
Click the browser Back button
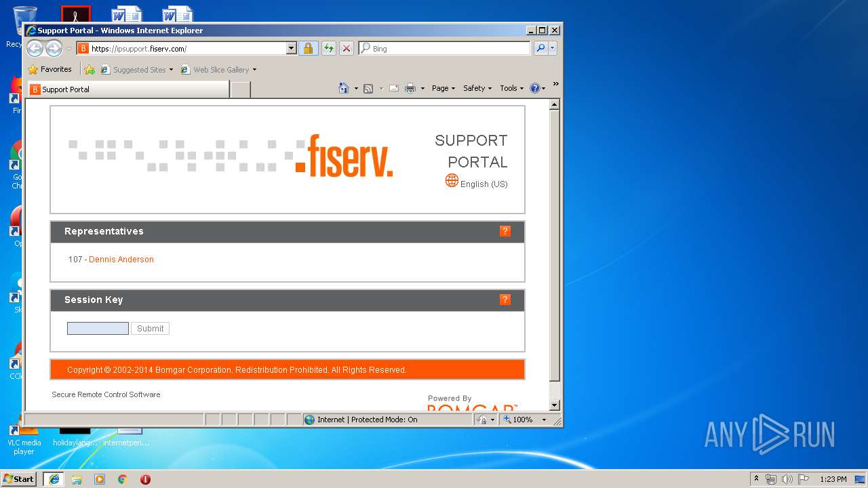pos(35,48)
